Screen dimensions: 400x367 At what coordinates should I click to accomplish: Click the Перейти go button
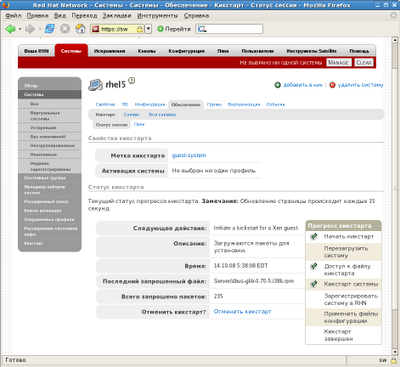tap(174, 29)
